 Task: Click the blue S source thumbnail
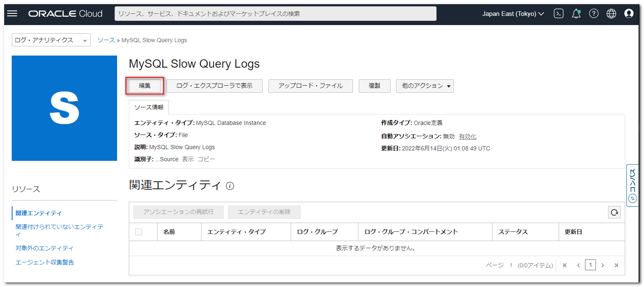click(64, 108)
